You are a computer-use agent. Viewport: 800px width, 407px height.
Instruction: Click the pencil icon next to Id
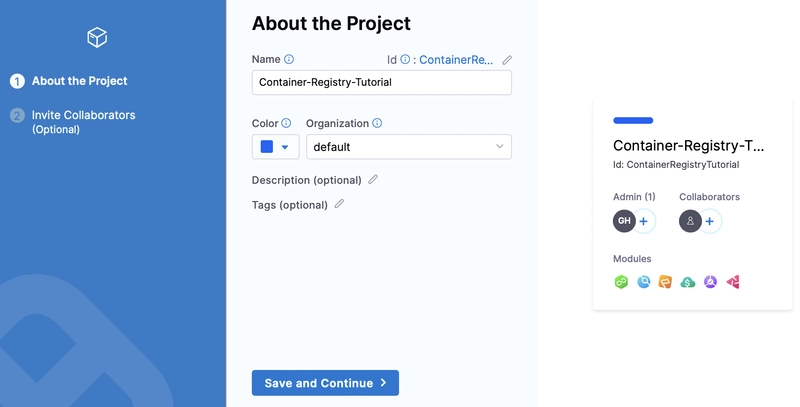(x=507, y=60)
